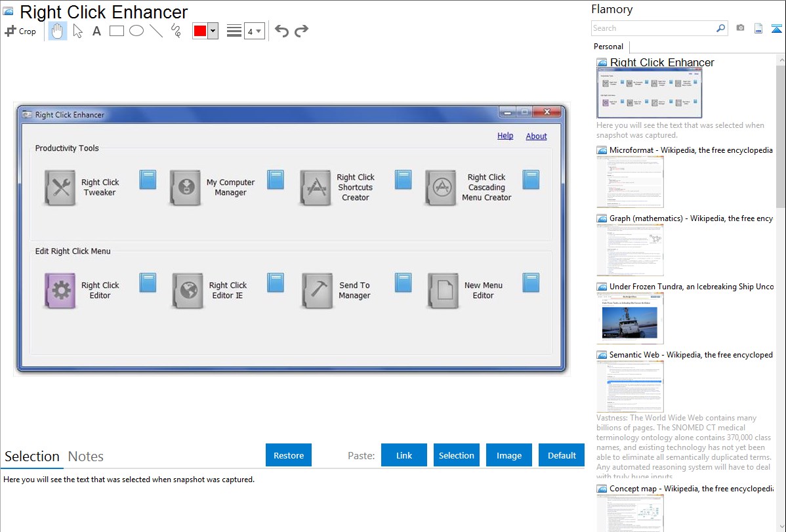This screenshot has width=786, height=532.
Task: Switch to the Personal tab
Action: click(x=609, y=46)
